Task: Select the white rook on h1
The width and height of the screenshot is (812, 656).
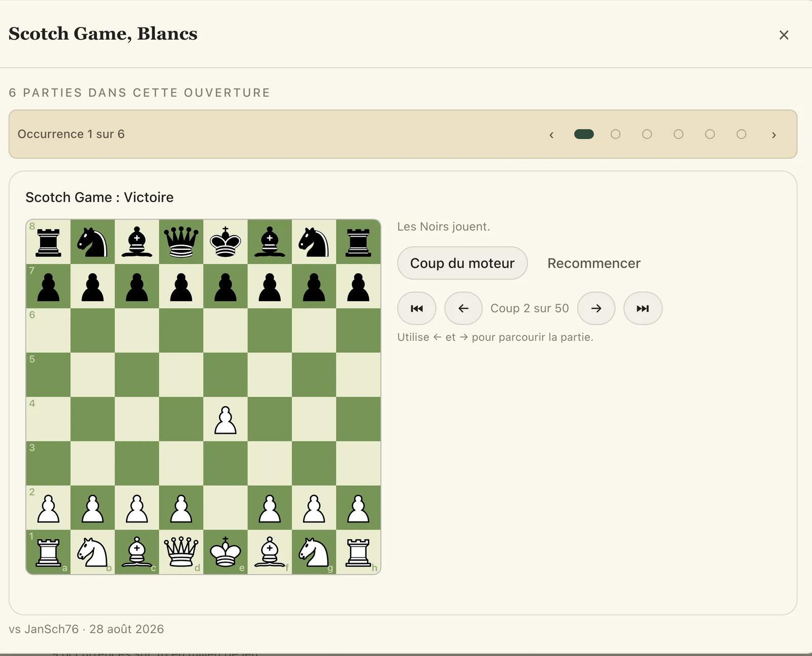Action: coord(358,552)
